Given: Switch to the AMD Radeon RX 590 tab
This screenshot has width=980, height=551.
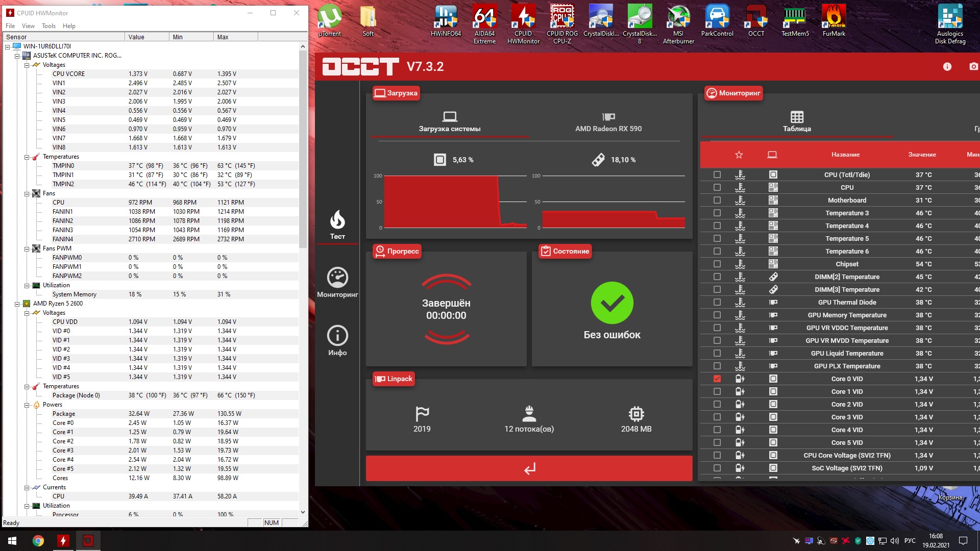Looking at the screenshot, I should click(608, 122).
